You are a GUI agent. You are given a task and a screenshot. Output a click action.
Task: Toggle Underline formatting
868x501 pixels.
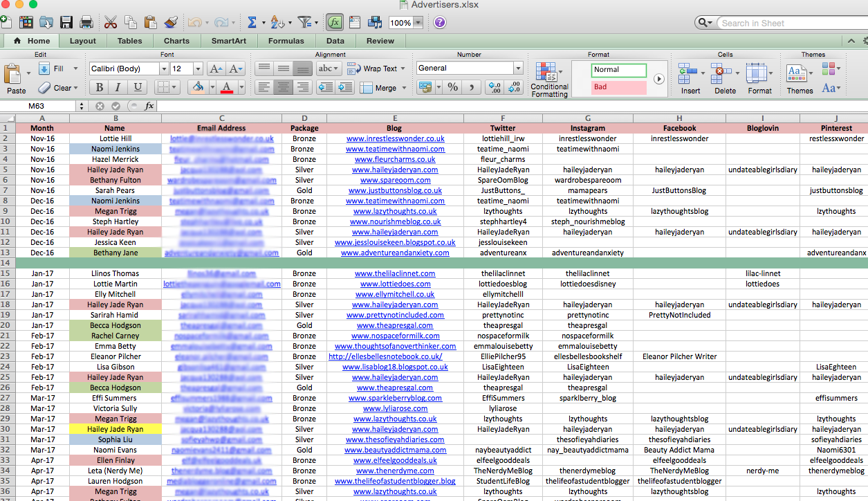(137, 87)
